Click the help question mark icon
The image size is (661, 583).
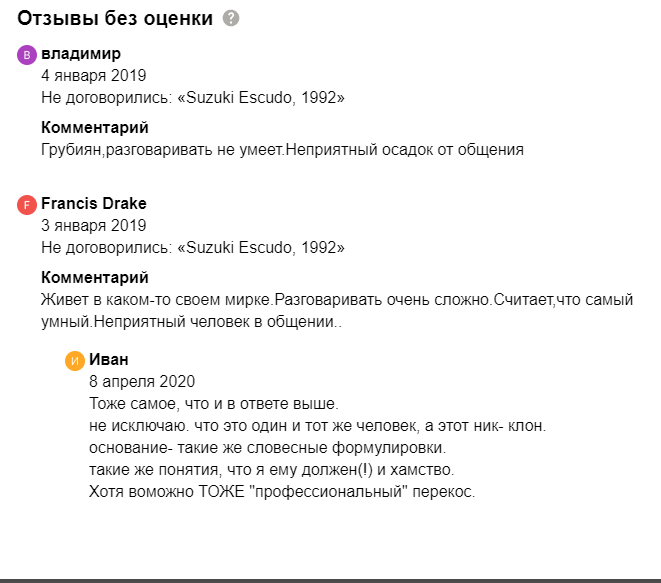click(231, 18)
